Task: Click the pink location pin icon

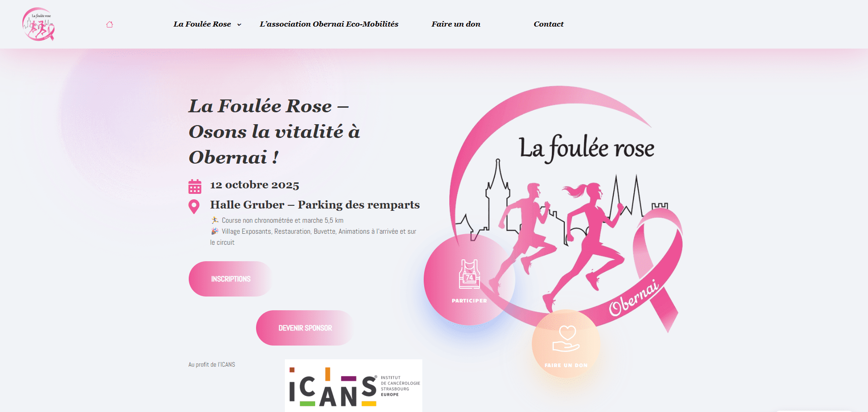Action: coord(194,206)
